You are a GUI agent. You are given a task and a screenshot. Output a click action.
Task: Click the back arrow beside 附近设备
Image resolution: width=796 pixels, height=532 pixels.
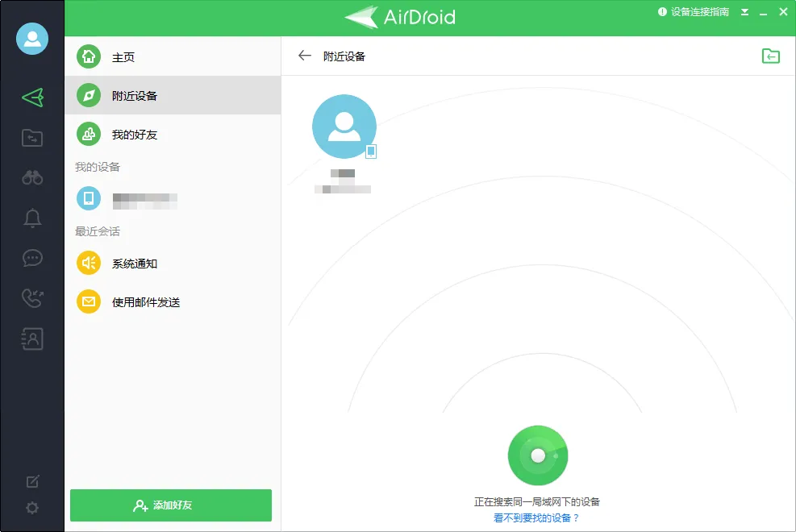pos(305,56)
